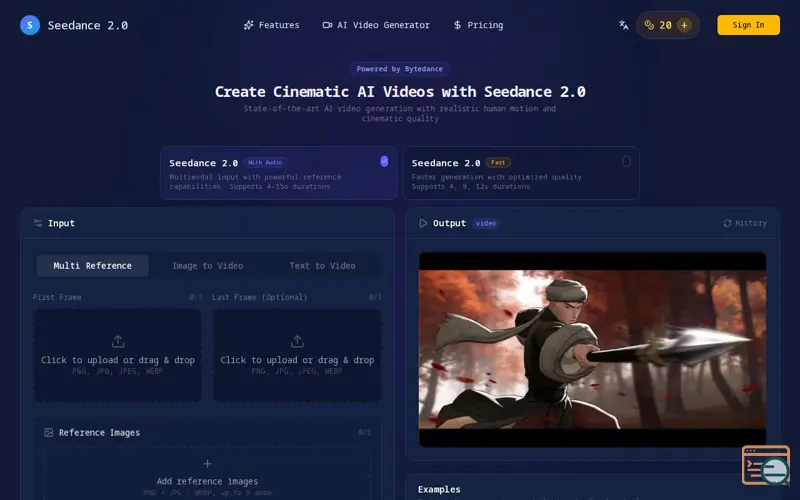
Task: Click the Features sparkle icon
Action: click(x=248, y=25)
